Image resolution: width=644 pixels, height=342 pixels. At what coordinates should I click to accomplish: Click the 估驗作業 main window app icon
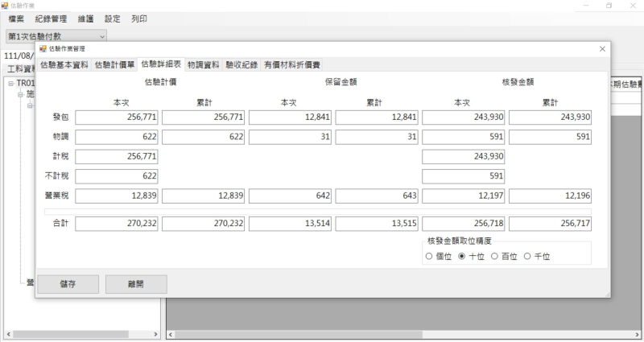pyautogui.click(x=5, y=6)
